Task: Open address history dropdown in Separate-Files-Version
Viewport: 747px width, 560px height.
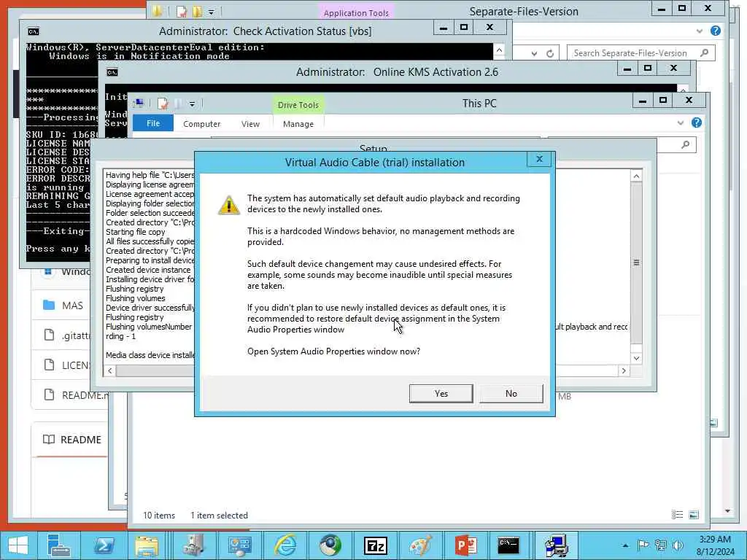Action: (534, 53)
